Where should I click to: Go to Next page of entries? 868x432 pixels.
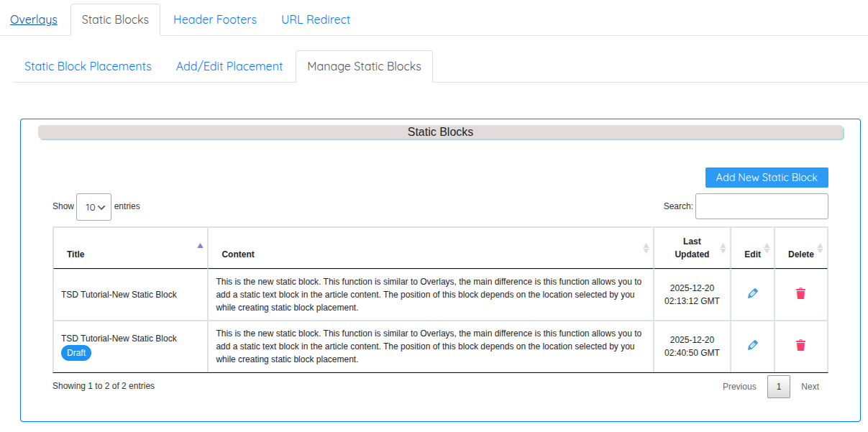tap(810, 387)
